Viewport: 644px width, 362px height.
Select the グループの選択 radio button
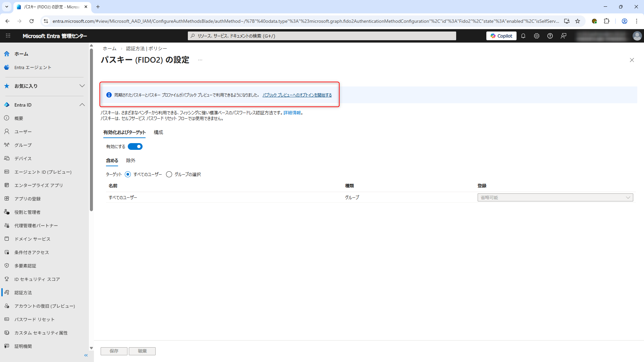pos(169,174)
